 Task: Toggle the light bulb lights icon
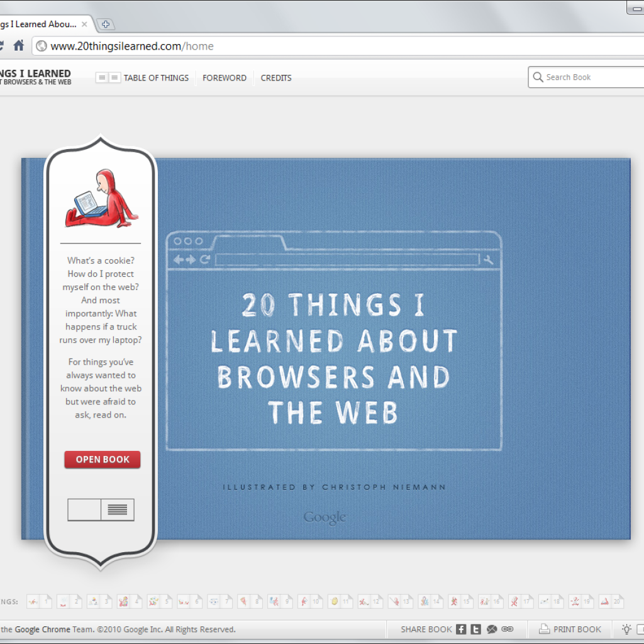(x=626, y=629)
